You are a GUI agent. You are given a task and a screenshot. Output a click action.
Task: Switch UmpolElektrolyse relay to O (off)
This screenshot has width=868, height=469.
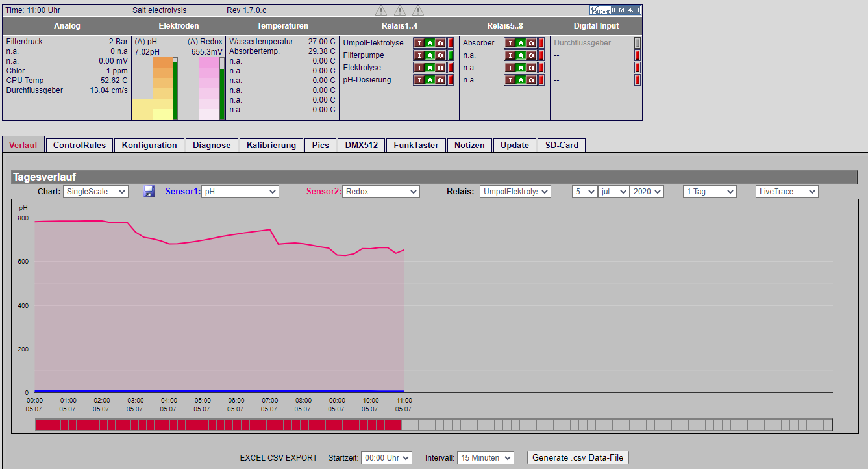tap(441, 43)
